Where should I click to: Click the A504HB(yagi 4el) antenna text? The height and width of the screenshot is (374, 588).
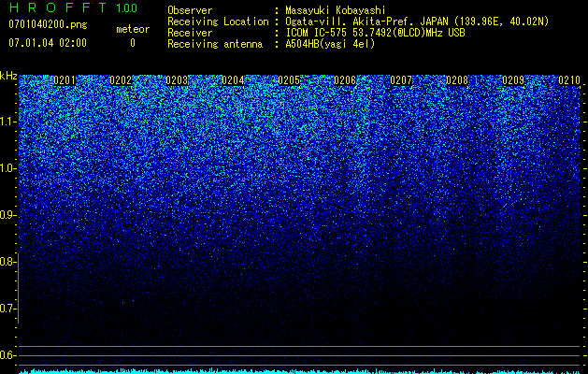(x=330, y=44)
